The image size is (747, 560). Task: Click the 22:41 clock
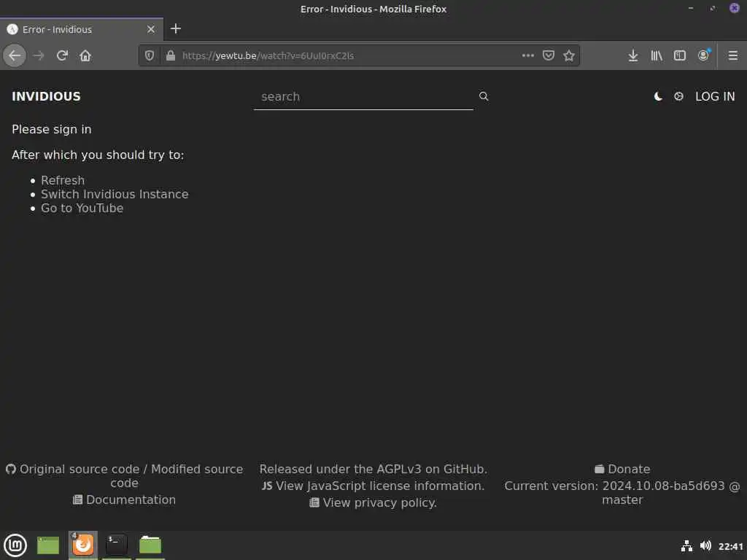[x=730, y=546]
